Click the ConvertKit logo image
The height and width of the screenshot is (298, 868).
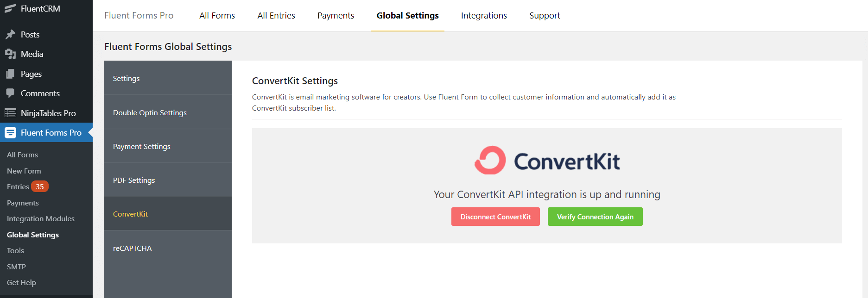coord(547,161)
